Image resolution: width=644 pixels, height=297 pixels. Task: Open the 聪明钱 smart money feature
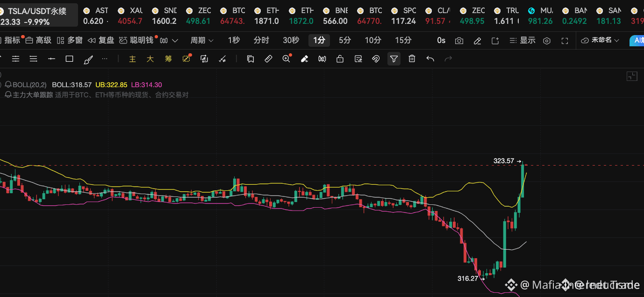pyautogui.click(x=137, y=40)
